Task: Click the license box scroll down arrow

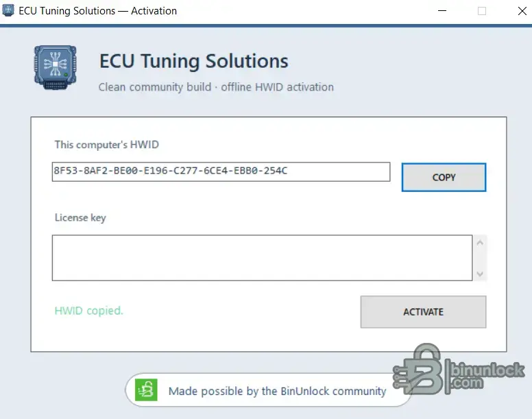Action: coord(480,274)
